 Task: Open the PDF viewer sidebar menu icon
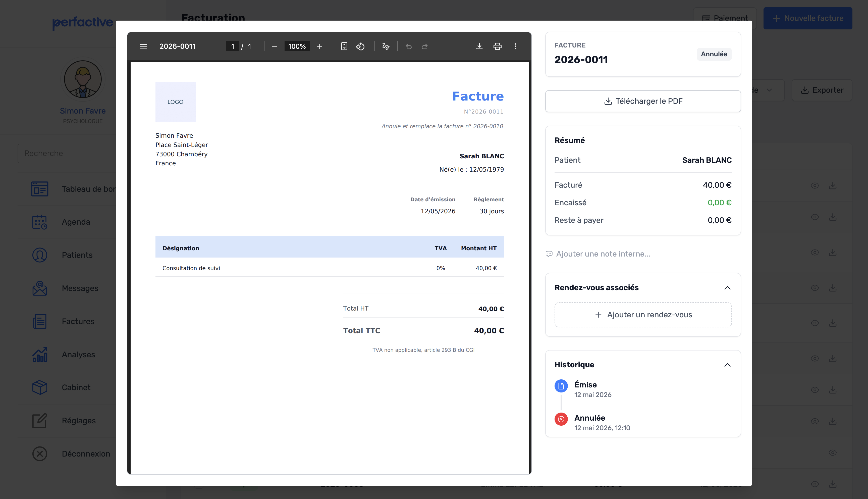[x=143, y=46]
